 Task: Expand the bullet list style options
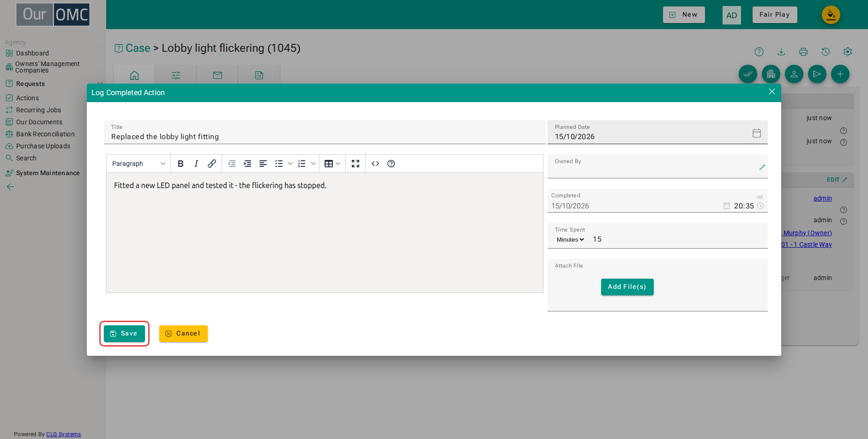[x=290, y=164]
